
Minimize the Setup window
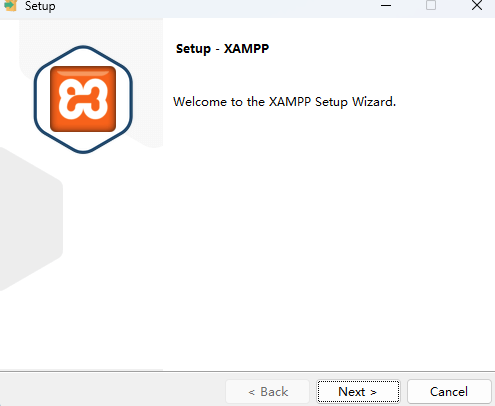click(x=386, y=6)
